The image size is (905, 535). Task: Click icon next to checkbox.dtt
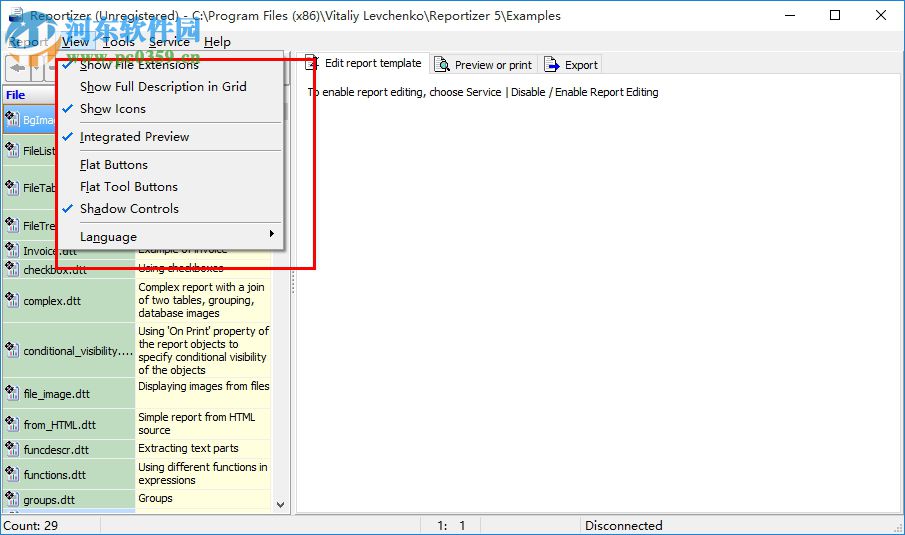pos(12,268)
